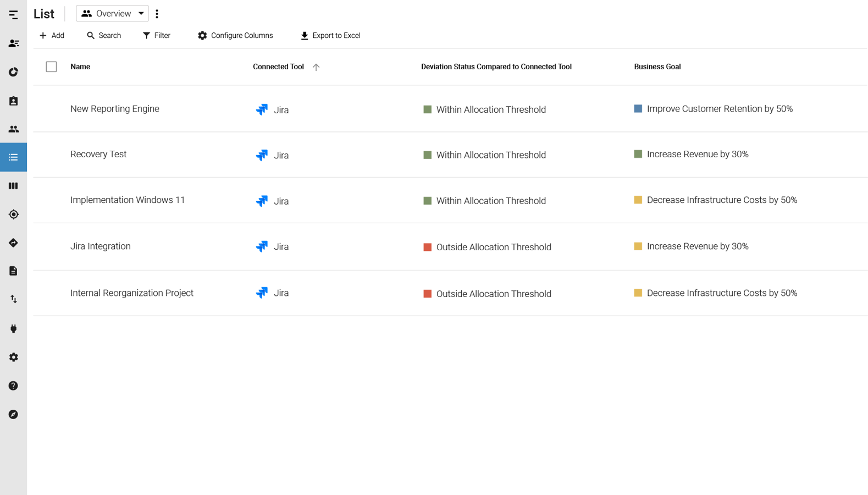The height and width of the screenshot is (495, 868).
Task: Click the target focus icon in sidebar
Action: click(x=13, y=215)
